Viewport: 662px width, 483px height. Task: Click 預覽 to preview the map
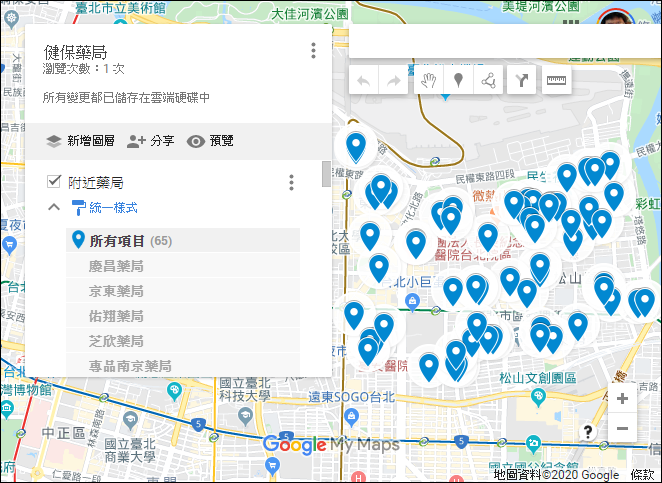click(x=210, y=141)
